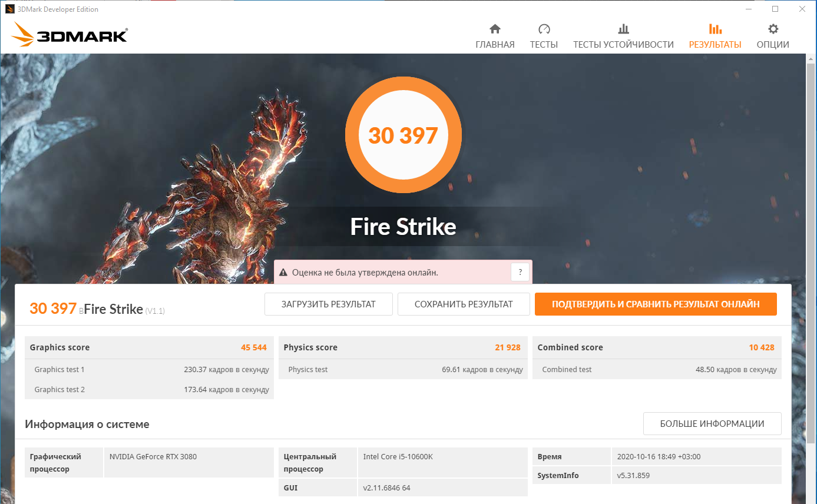This screenshot has width=817, height=504.
Task: Click the 3DMark app icon in title bar
Action: coord(10,9)
